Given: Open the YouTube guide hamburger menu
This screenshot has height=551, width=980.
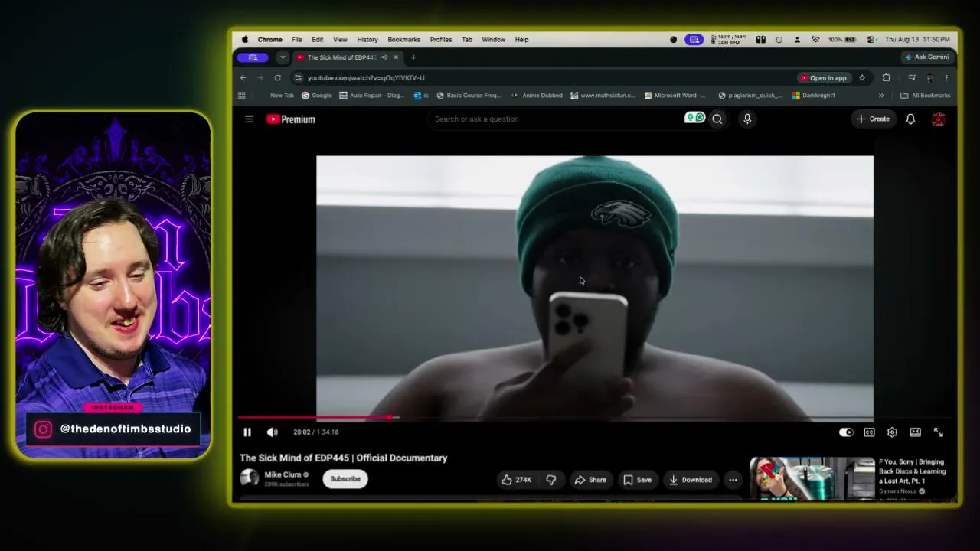Looking at the screenshot, I should [x=249, y=119].
